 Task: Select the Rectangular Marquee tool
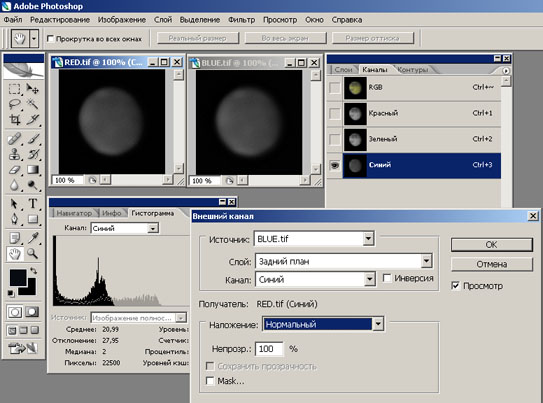pyautogui.click(x=14, y=89)
